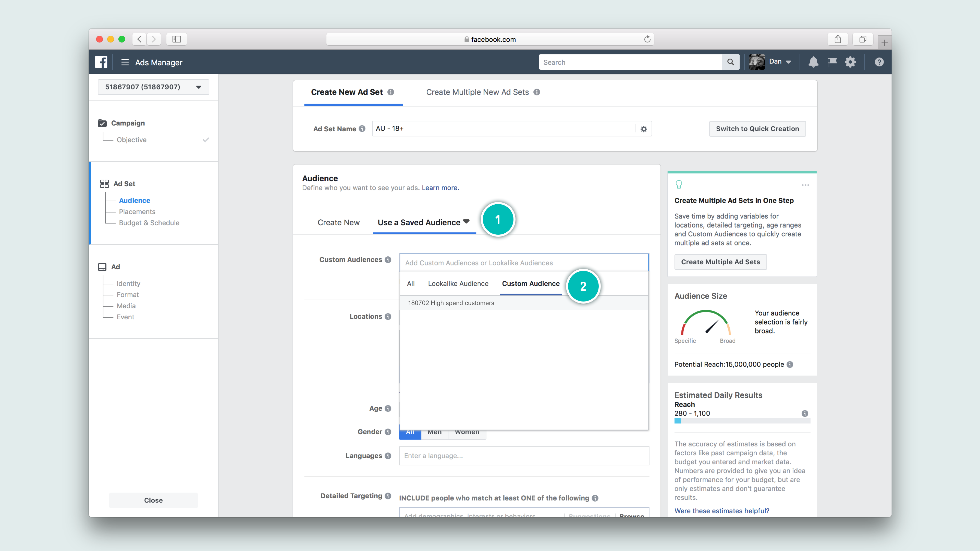Open the Dan account dropdown
The width and height of the screenshot is (980, 551).
[780, 61]
